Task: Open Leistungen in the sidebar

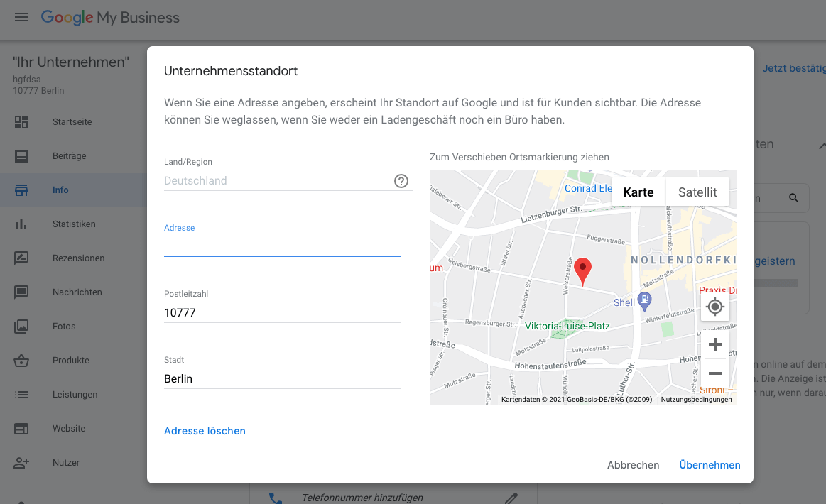Action: (73, 395)
